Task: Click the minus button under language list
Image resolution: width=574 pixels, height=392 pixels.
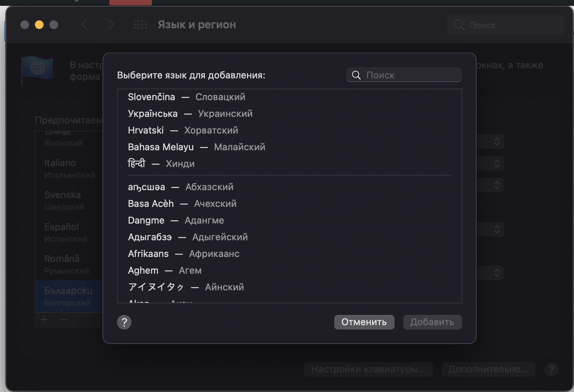Action: coord(63,320)
